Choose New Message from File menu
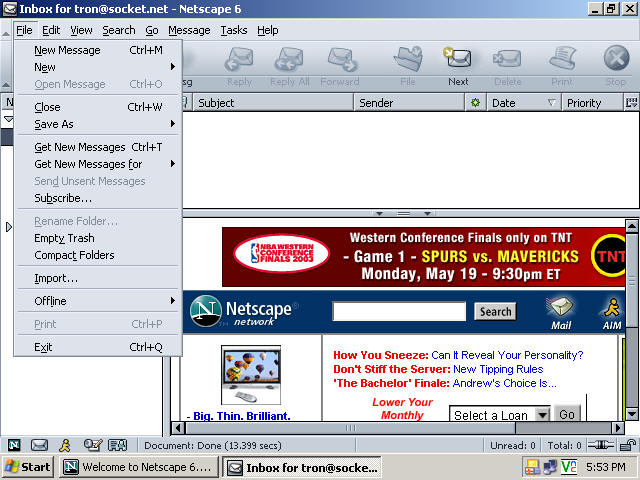The height and width of the screenshot is (480, 640). 98,50
